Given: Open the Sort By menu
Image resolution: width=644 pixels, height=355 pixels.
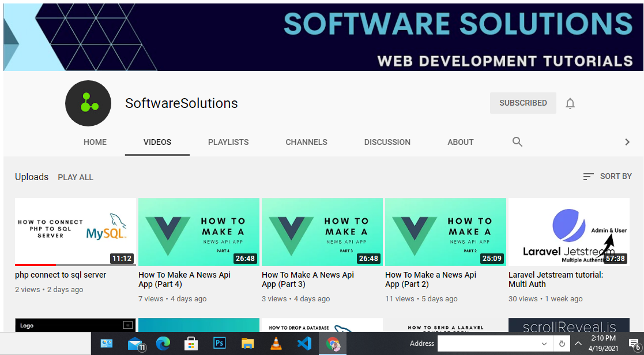Looking at the screenshot, I should point(608,177).
